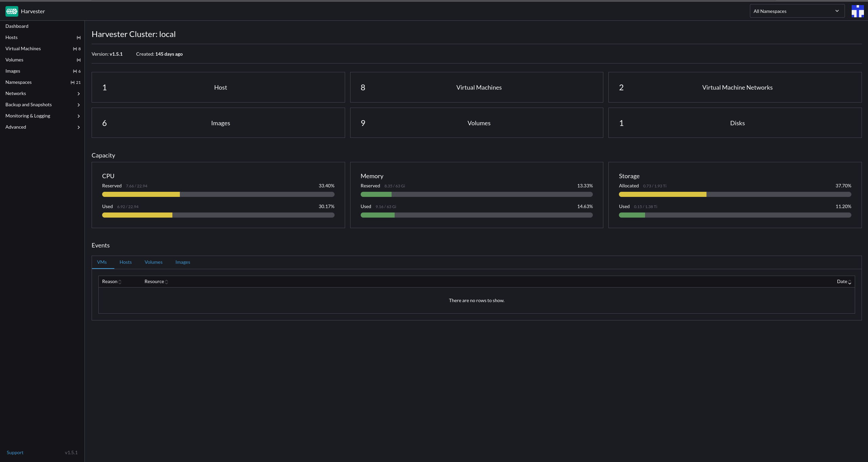Open the All Namespaces dropdown
Screen dimensions: 868x462
coord(796,11)
